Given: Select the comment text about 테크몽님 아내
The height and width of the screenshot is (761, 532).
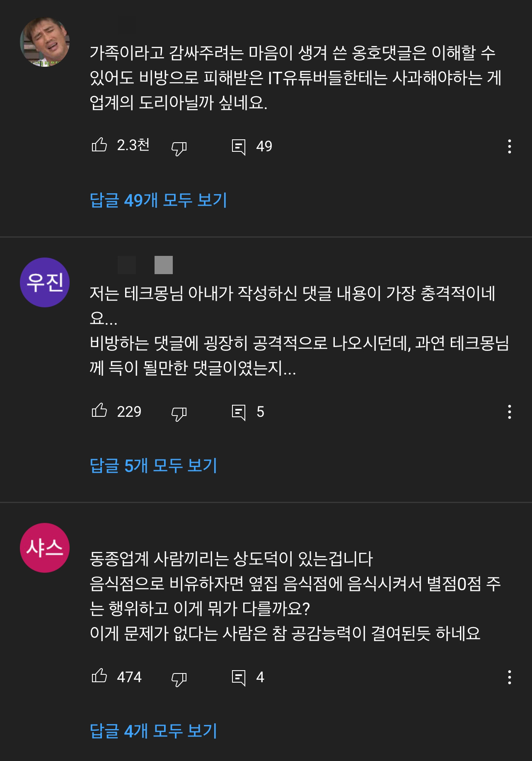Looking at the screenshot, I should pos(299,331).
